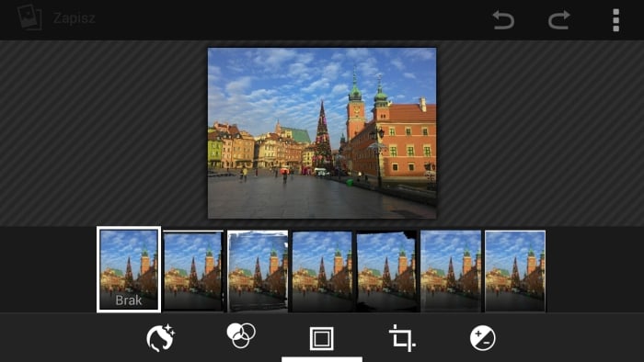
Task: Open the three-dot overflow menu
Action: (615, 19)
